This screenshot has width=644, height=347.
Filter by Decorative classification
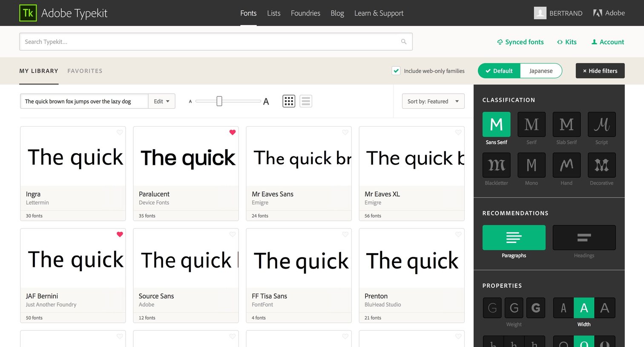point(601,165)
